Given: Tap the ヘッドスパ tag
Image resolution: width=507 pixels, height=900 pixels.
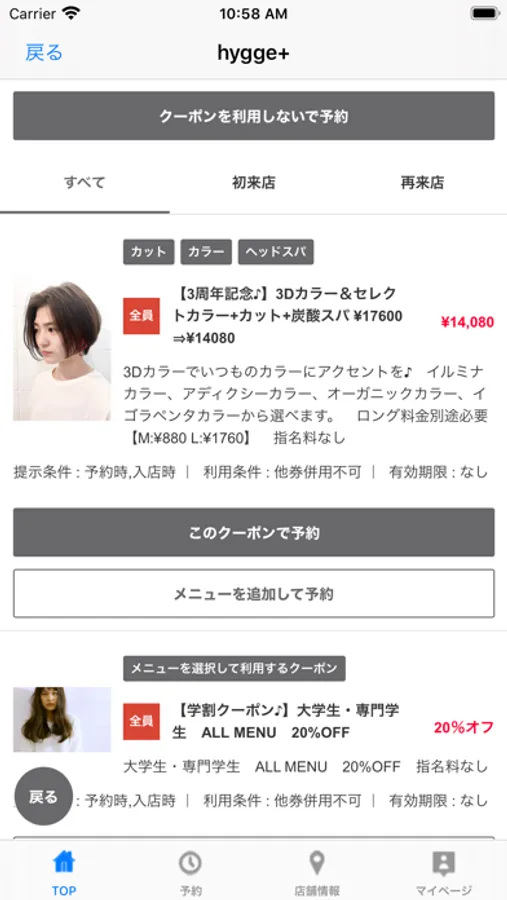Looking at the screenshot, I should pos(276,252).
